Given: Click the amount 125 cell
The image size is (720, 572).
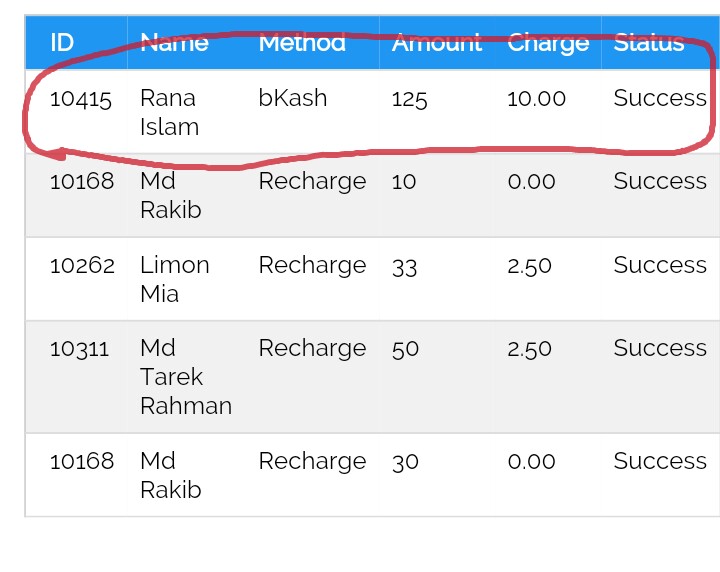Looking at the screenshot, I should click(x=410, y=99).
